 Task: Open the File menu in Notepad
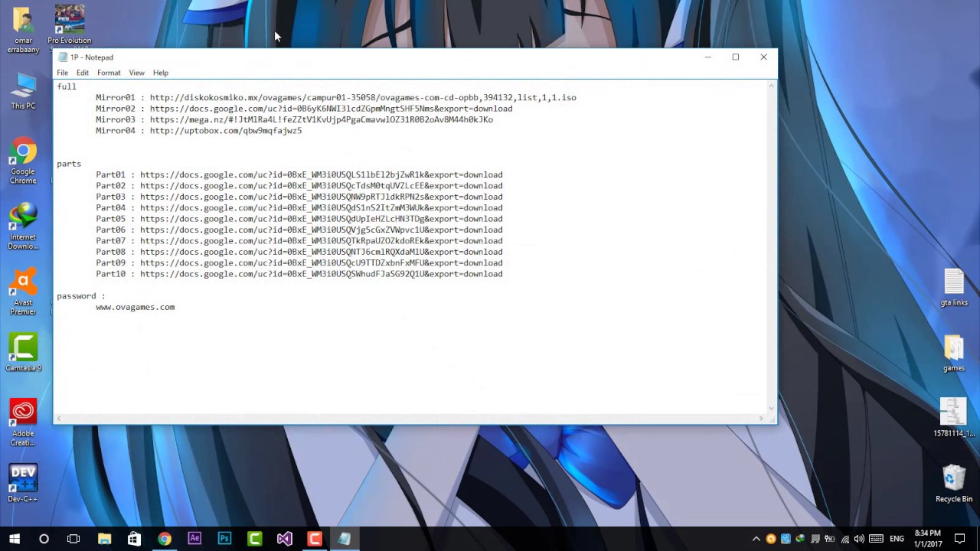tap(62, 73)
